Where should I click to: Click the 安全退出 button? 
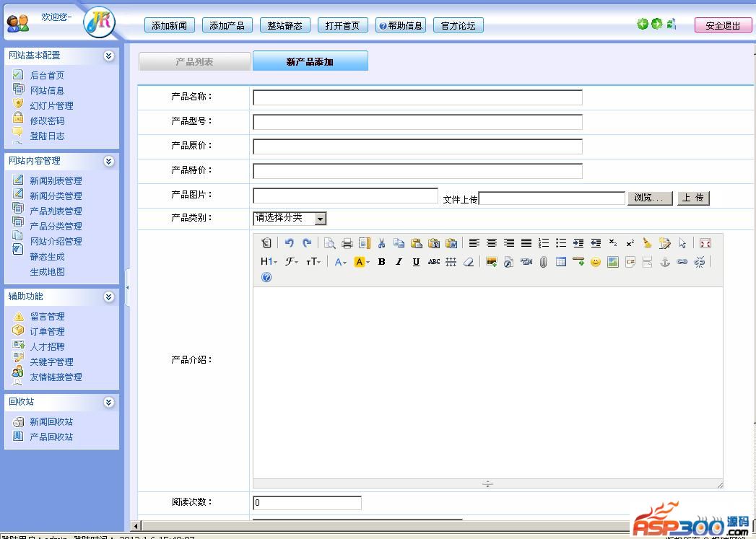722,25
